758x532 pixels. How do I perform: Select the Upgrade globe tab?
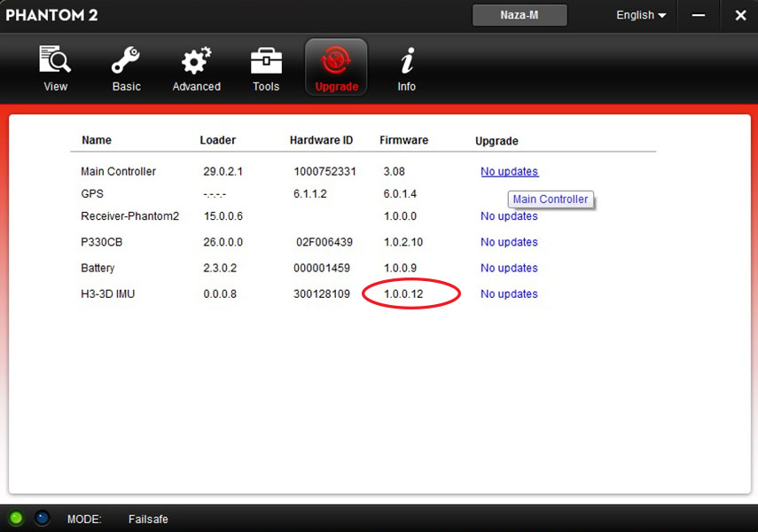337,66
